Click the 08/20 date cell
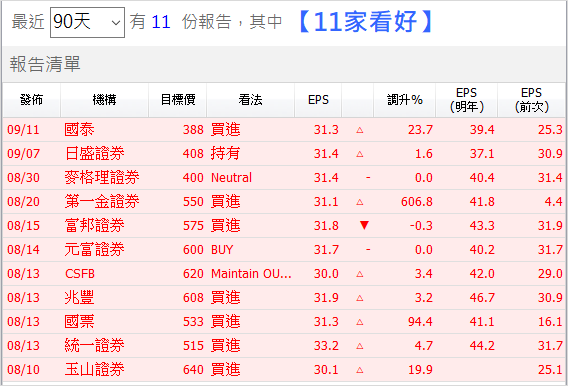The height and width of the screenshot is (386, 568). click(x=23, y=201)
